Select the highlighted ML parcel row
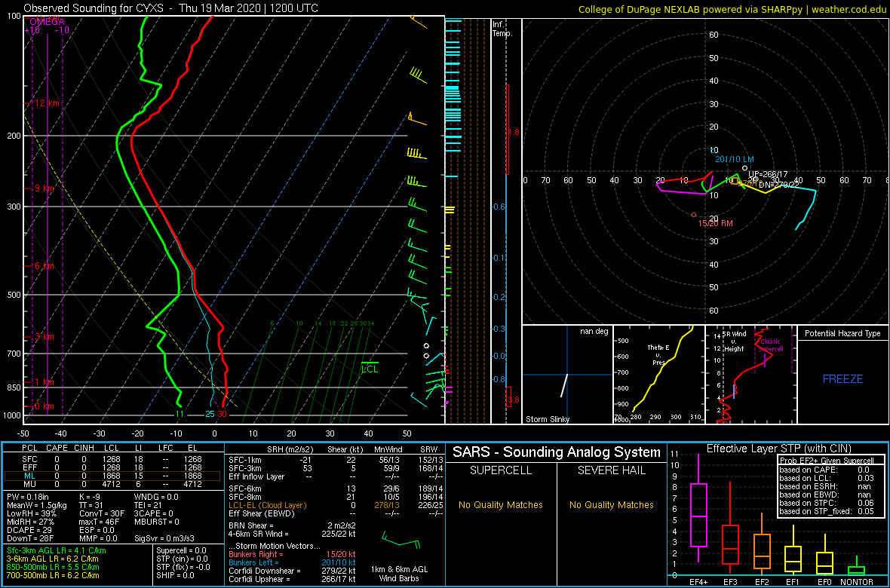The height and width of the screenshot is (588, 890). click(x=112, y=476)
